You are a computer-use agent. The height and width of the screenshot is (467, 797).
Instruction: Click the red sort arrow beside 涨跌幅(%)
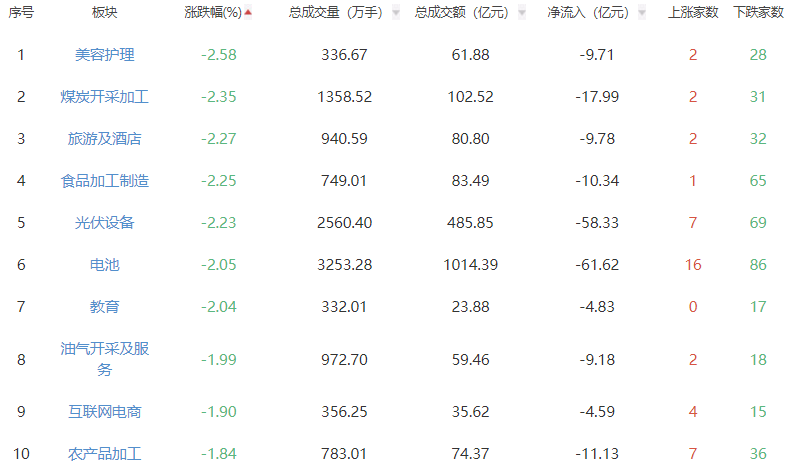tap(248, 13)
